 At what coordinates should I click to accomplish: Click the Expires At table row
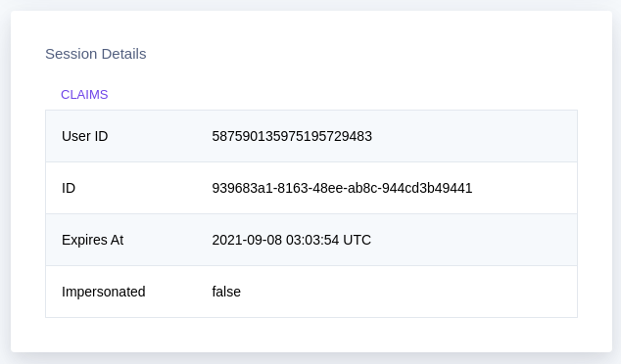coord(311,240)
